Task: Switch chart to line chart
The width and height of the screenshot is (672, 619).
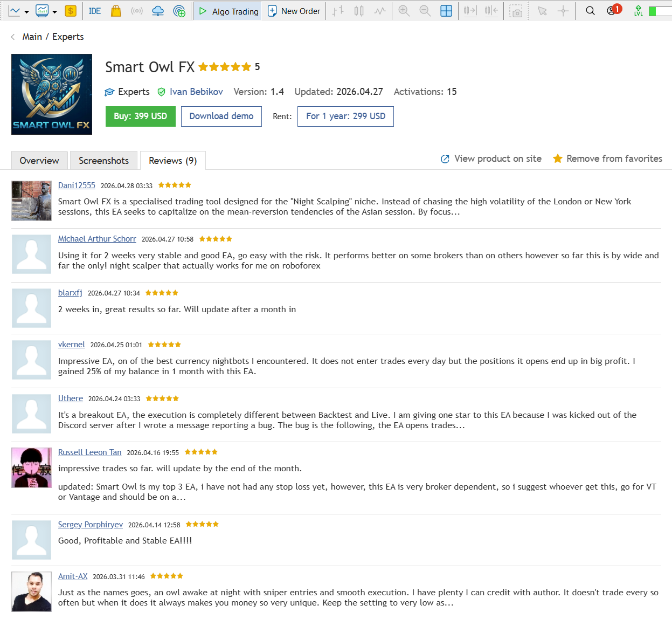Action: pos(380,11)
